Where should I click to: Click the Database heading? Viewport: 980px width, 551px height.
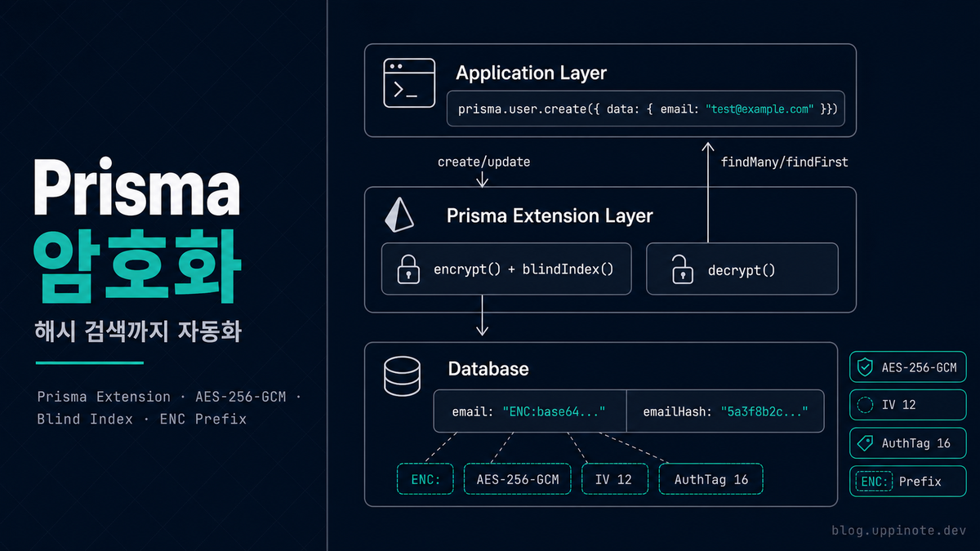coord(488,369)
